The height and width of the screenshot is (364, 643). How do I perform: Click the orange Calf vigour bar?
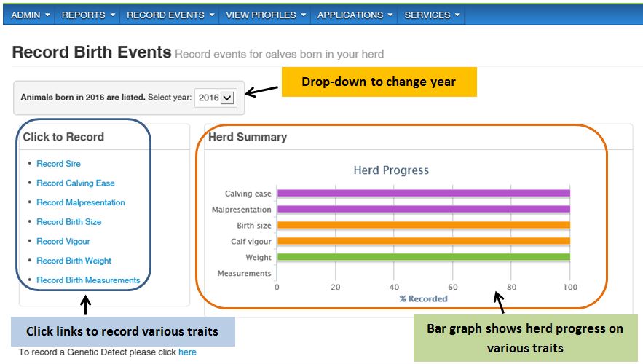point(424,241)
